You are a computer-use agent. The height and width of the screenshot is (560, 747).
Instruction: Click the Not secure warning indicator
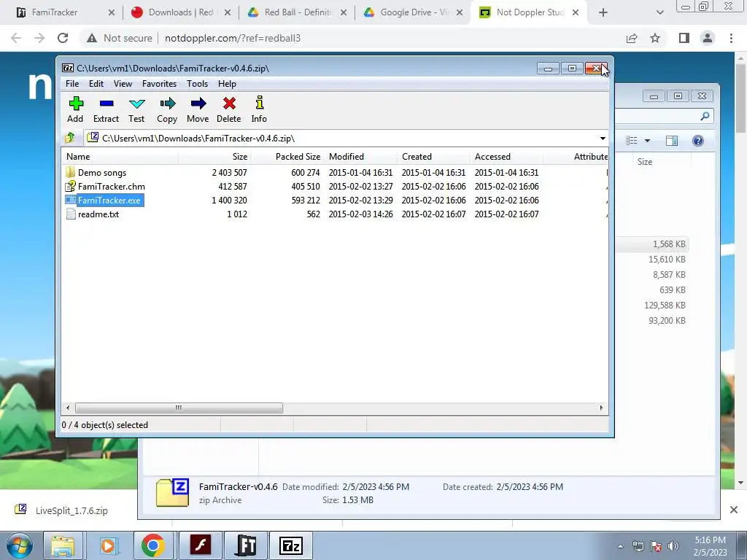pos(120,38)
